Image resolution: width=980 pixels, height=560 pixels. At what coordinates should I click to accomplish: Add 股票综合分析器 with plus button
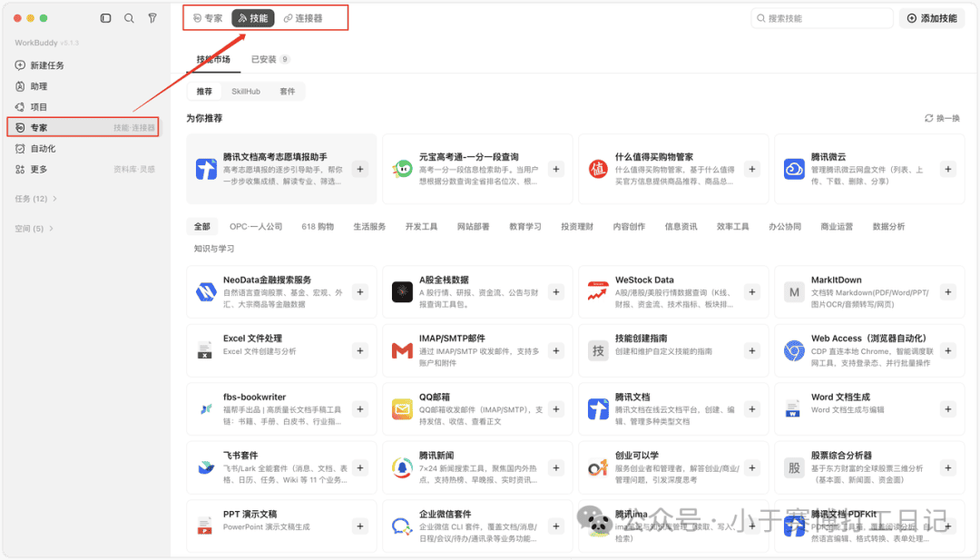[948, 467]
